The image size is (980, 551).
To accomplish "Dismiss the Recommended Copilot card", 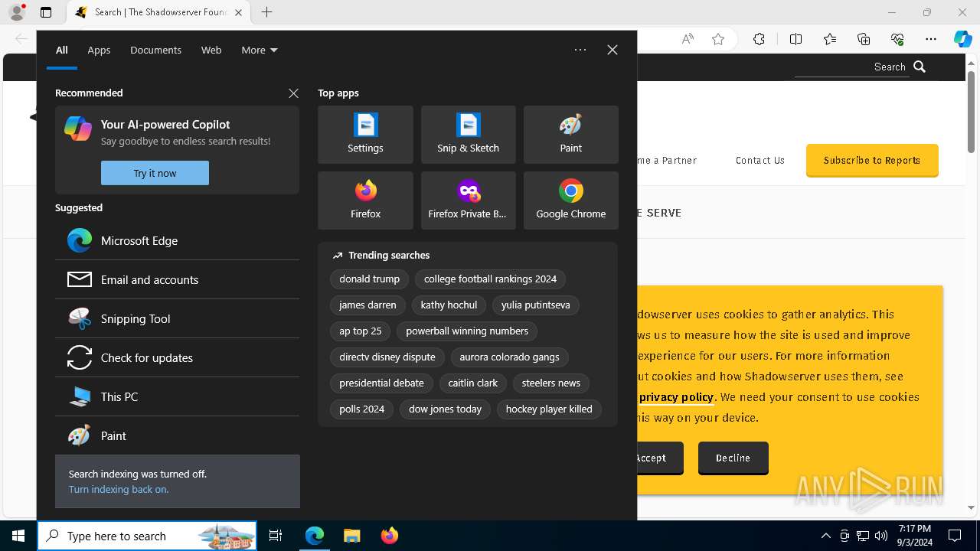I will [293, 93].
